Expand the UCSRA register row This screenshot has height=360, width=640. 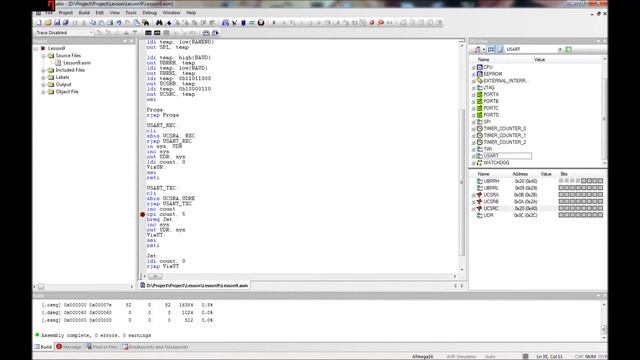pyautogui.click(x=473, y=195)
